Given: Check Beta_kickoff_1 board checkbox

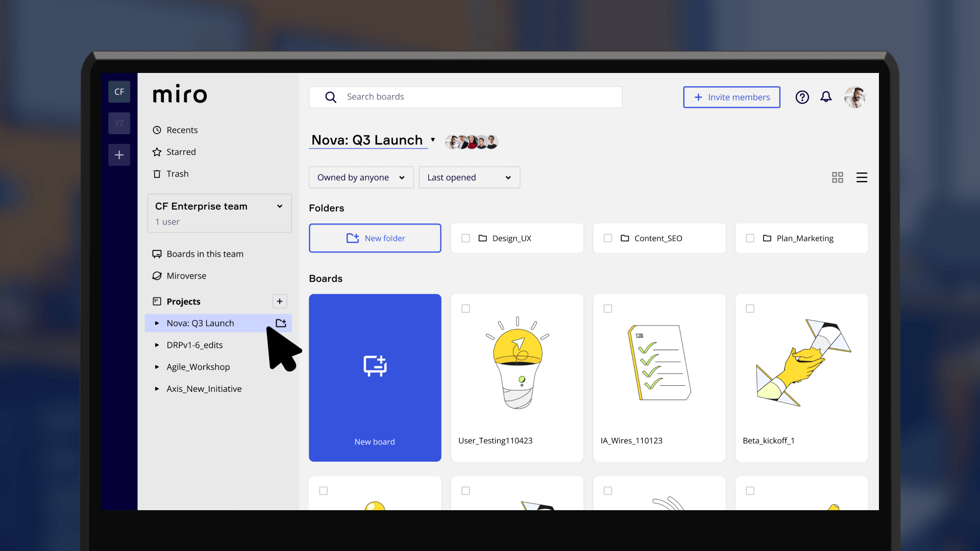Looking at the screenshot, I should pyautogui.click(x=750, y=309).
